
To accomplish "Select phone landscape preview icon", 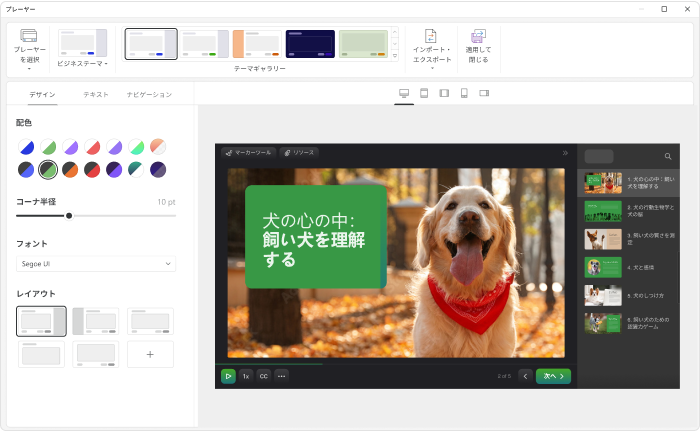I will [x=484, y=93].
